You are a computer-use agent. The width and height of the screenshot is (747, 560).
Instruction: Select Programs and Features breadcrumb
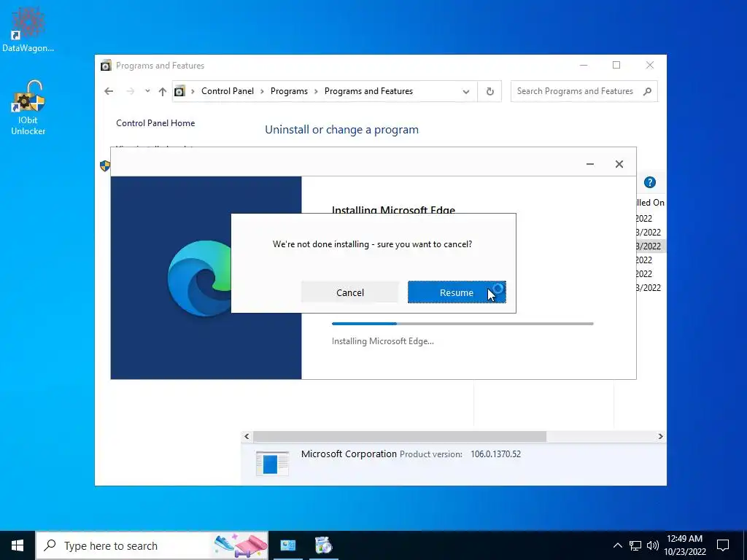(368, 91)
